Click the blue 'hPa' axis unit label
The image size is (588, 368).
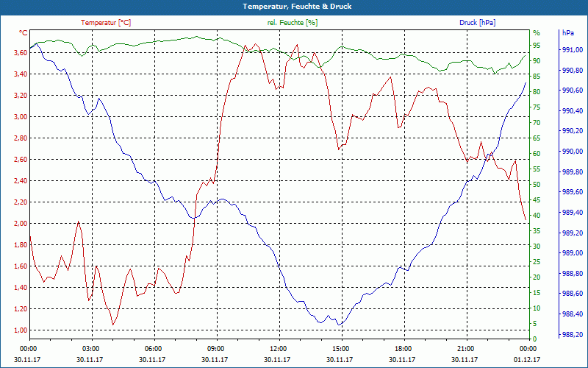click(567, 33)
